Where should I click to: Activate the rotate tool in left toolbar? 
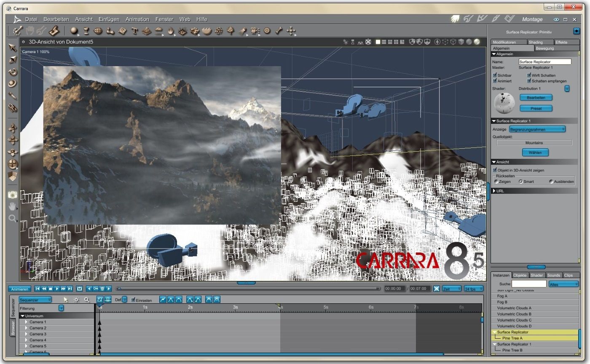[x=13, y=72]
